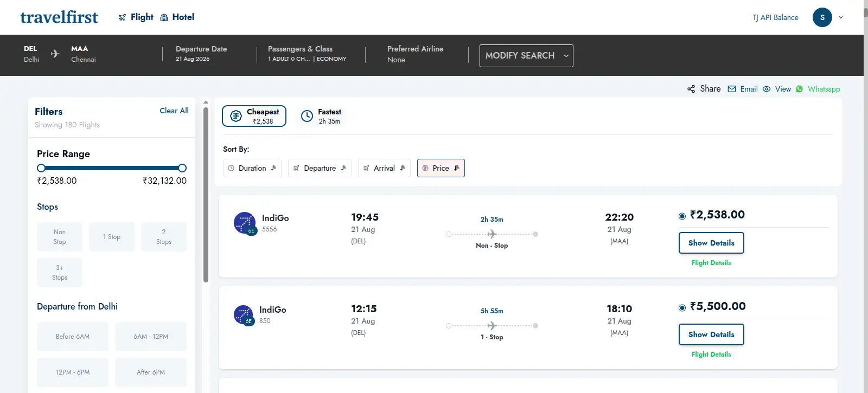Click the share network icon
The height and width of the screenshot is (393, 868).
point(691,89)
